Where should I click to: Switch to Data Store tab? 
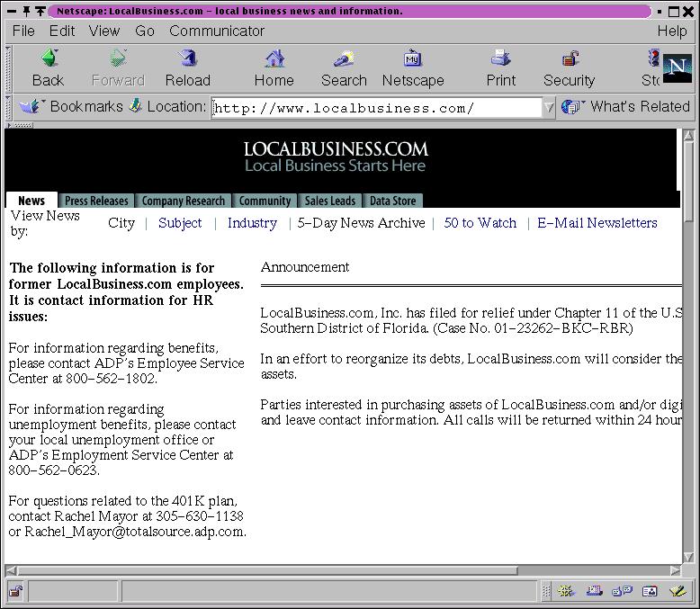(x=392, y=201)
